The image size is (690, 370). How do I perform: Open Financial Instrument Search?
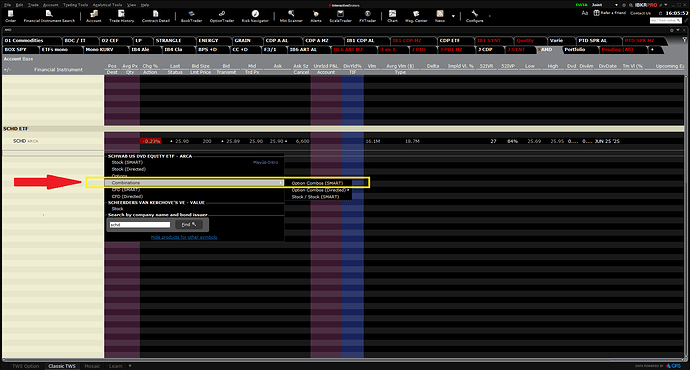[x=49, y=16]
